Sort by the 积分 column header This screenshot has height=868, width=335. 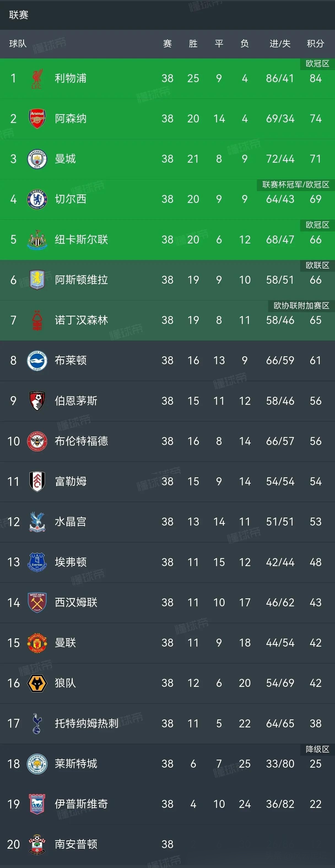pos(315,44)
